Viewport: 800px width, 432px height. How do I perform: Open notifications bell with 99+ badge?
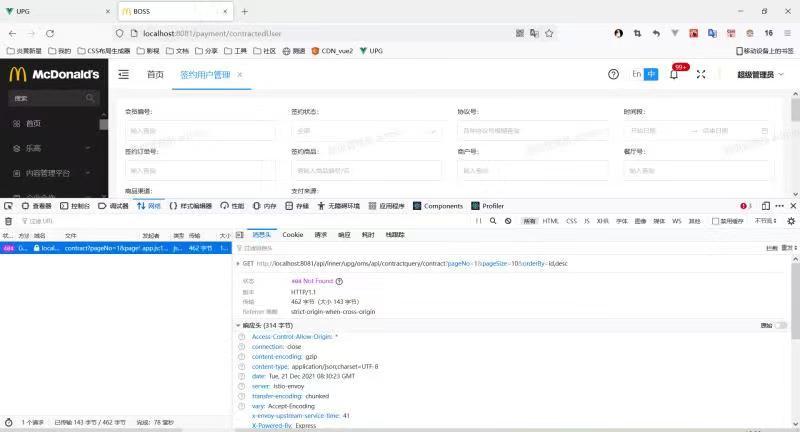tap(674, 74)
